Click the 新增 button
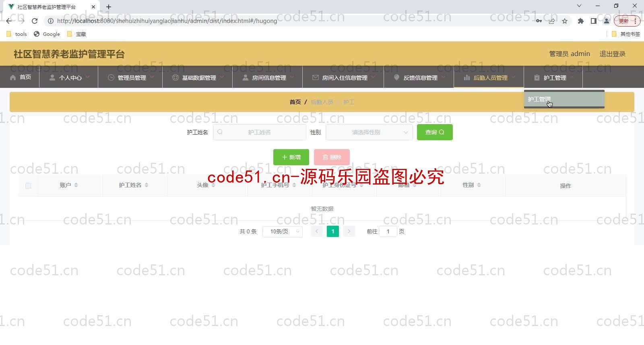The image size is (644, 345). [291, 157]
